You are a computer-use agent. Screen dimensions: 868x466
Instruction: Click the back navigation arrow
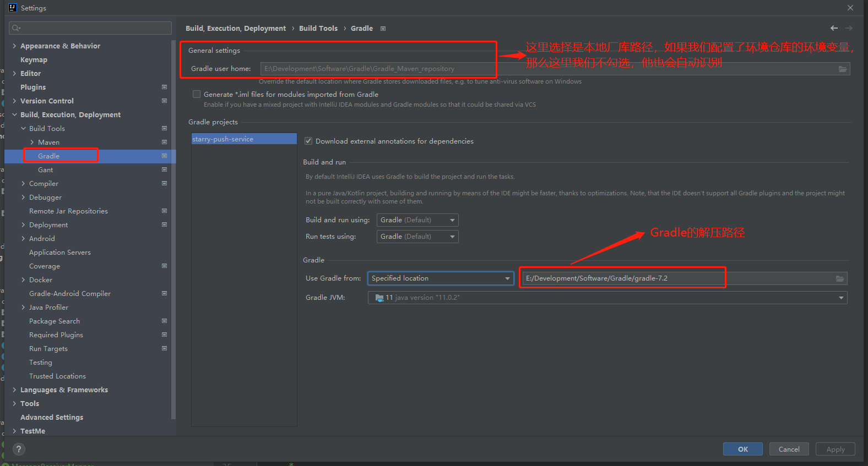[834, 28]
